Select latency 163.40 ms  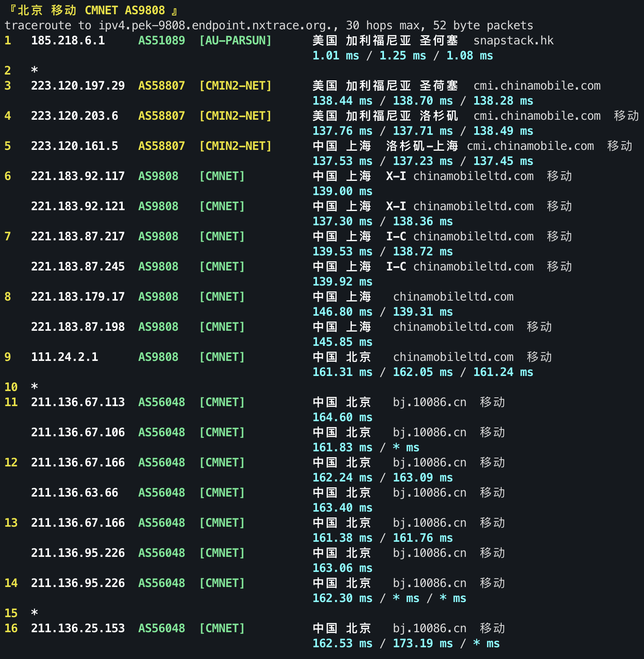(x=343, y=508)
